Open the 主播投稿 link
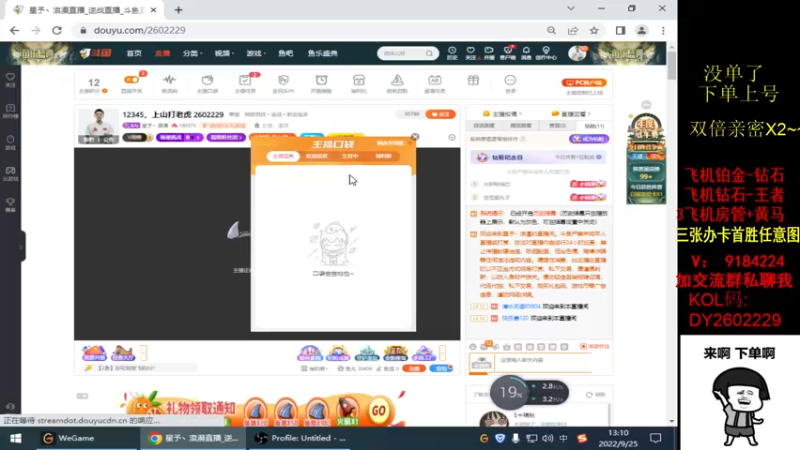Image resolution: width=800 pixels, height=450 pixels. [502, 114]
